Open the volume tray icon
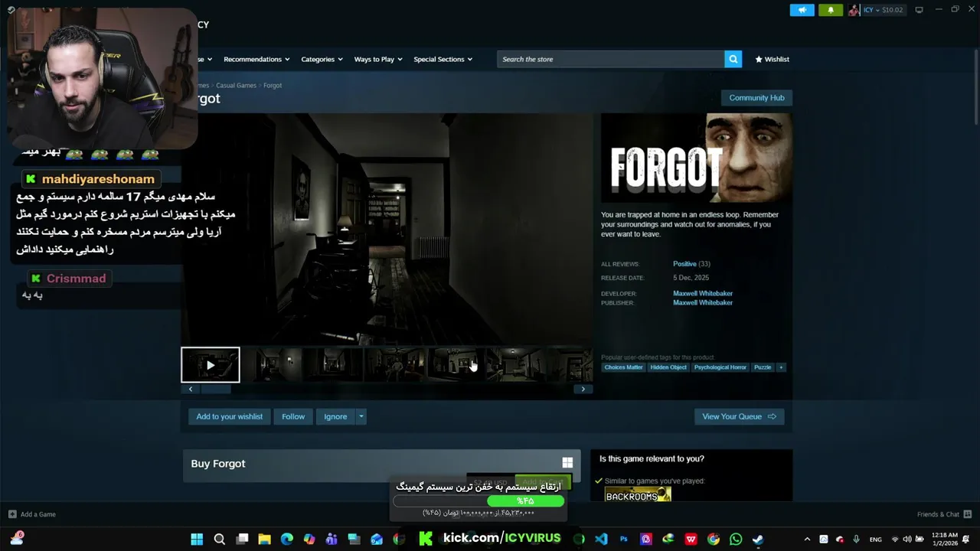The height and width of the screenshot is (551, 980). pos(907,539)
